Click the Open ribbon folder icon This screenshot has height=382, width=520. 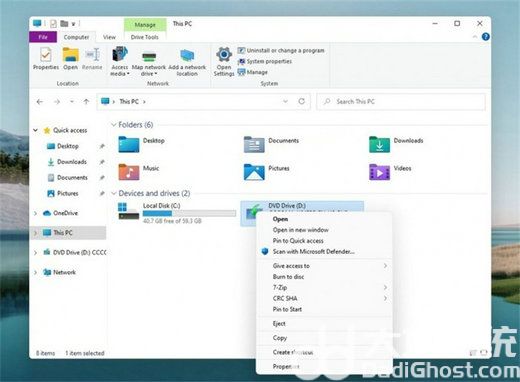tap(70, 54)
